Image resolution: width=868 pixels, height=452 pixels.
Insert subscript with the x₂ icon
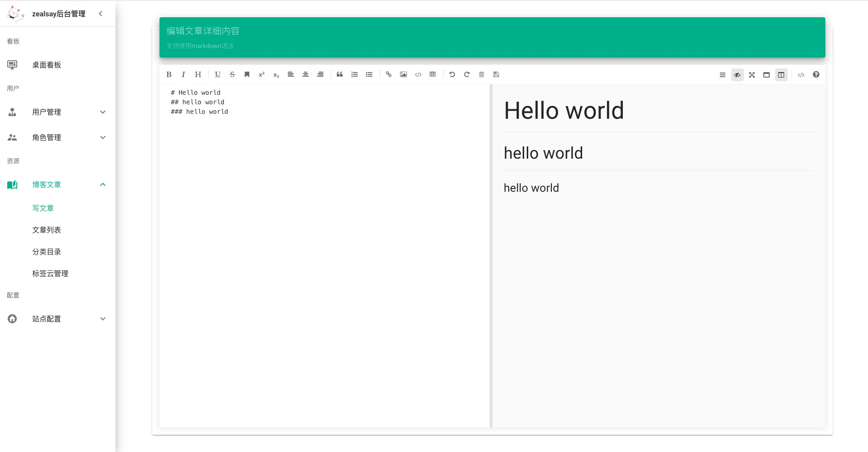tap(276, 74)
